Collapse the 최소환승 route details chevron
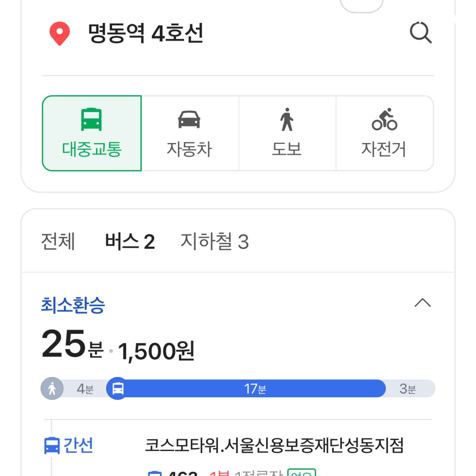Image resolution: width=476 pixels, height=476 pixels. click(x=422, y=302)
